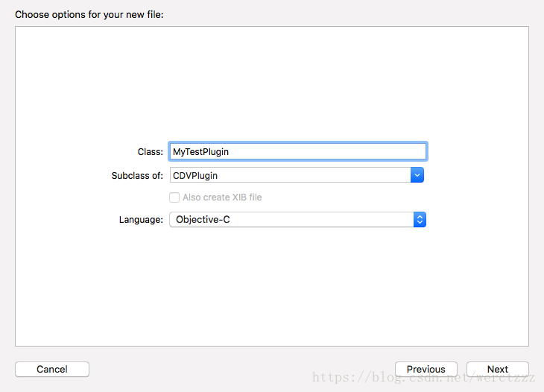
Task: Proceed with the Next button
Action: (498, 369)
